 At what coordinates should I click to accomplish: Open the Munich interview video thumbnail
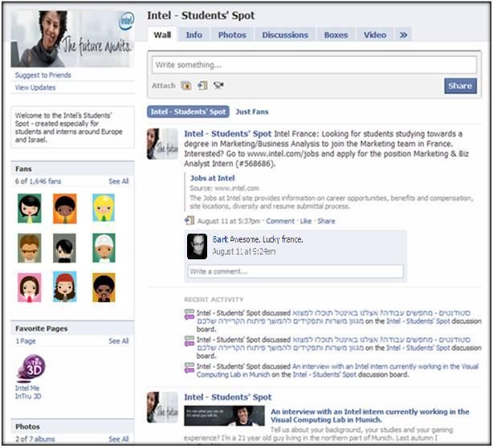point(224,416)
